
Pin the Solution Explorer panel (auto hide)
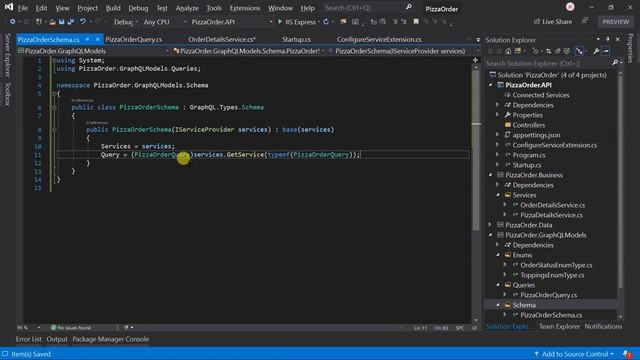click(x=607, y=39)
